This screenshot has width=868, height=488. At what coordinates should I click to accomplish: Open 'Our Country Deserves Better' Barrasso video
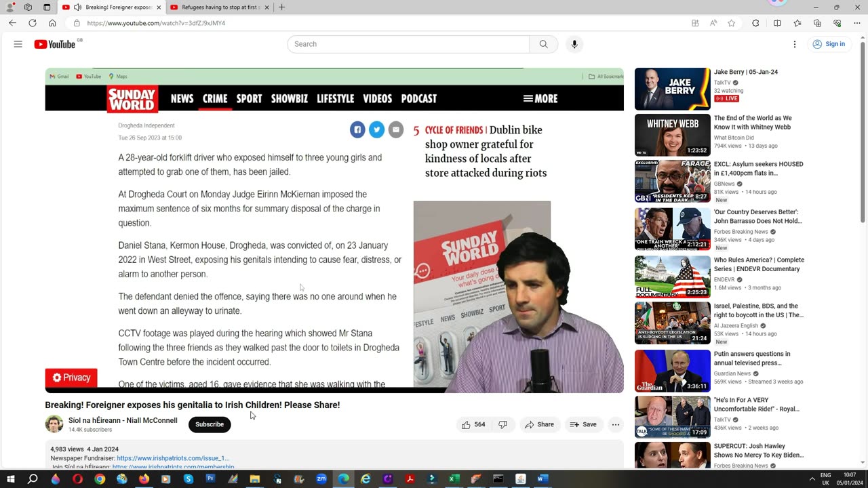pos(758,216)
